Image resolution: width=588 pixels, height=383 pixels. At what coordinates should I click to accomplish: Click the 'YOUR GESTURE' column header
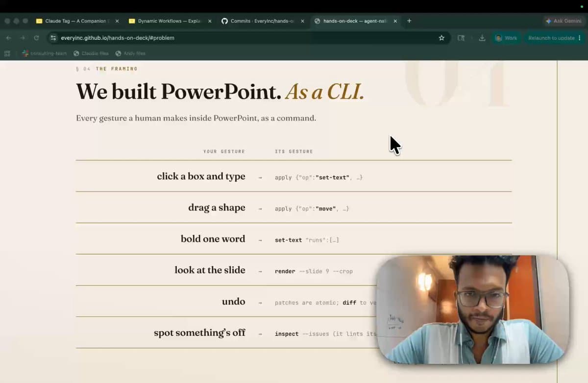click(x=224, y=152)
